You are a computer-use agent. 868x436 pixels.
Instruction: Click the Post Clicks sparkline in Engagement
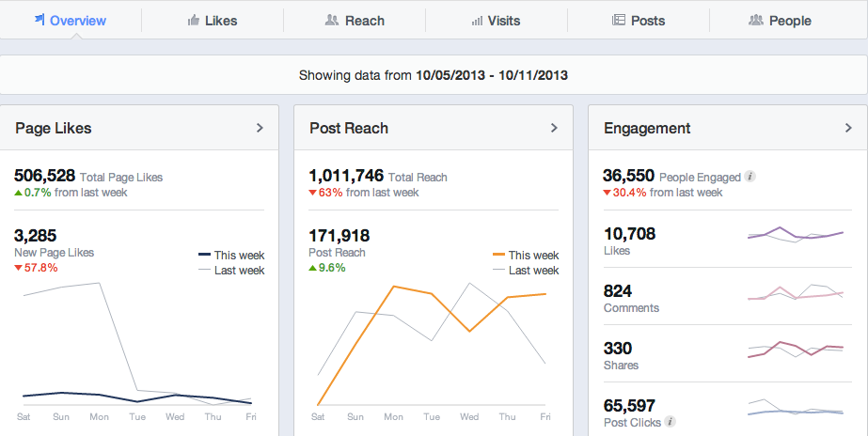[x=796, y=407]
